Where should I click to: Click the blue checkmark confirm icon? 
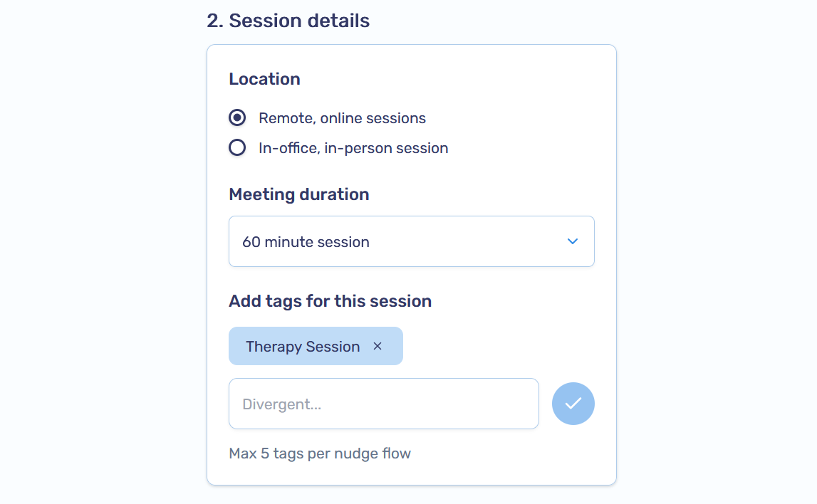(x=573, y=404)
